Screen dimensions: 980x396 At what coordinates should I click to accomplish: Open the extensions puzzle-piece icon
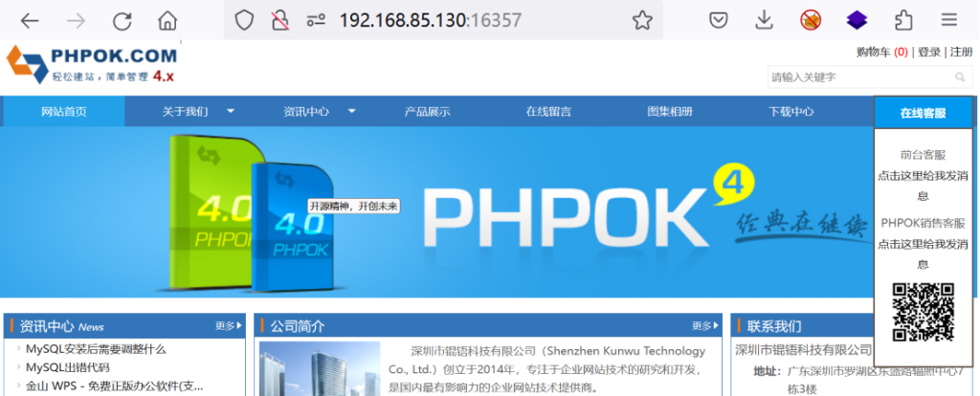[x=903, y=21]
